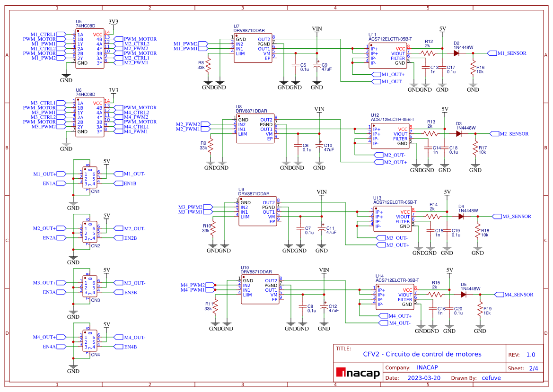Viewport: 553px width, 392px height.
Task: Click diode D2 1N4448W symbol
Action: [x=456, y=53]
